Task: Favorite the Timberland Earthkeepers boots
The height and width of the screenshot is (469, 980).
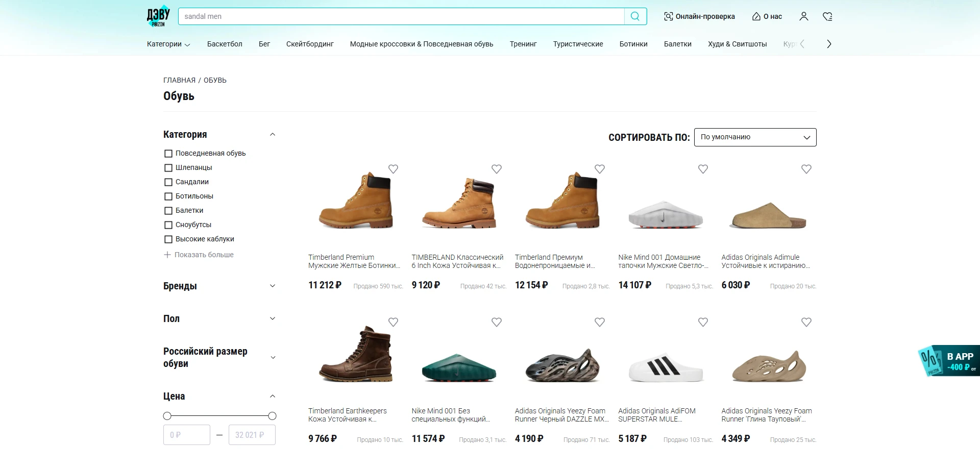Action: pos(393,322)
